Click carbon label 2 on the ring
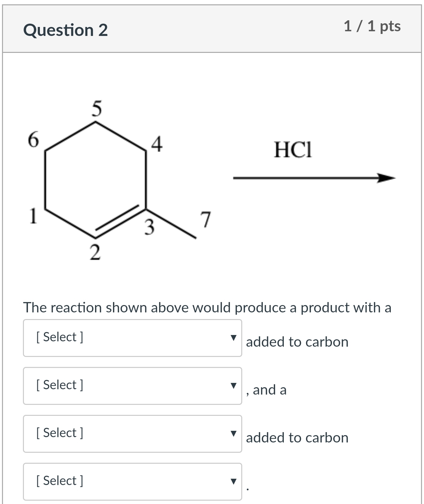This screenshot has height=504, width=424. (x=95, y=253)
